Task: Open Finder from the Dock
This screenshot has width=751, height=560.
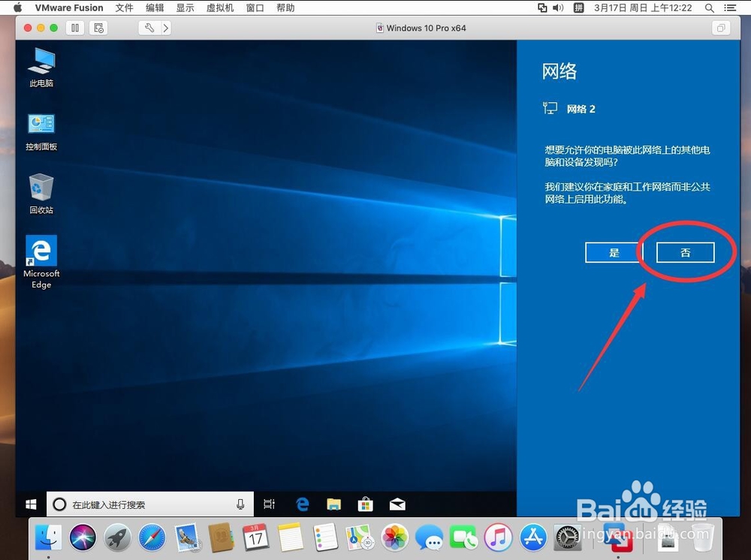Action: (x=48, y=537)
